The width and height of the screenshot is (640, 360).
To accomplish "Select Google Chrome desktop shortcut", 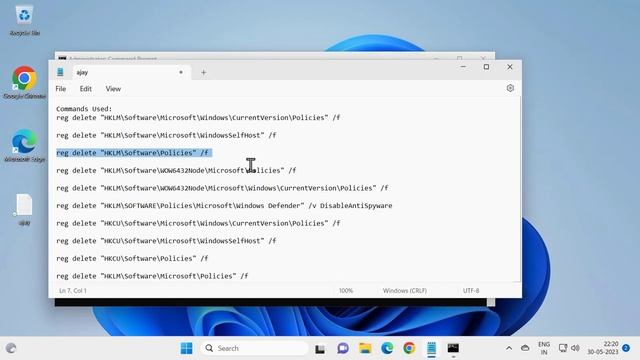I will click(24, 82).
